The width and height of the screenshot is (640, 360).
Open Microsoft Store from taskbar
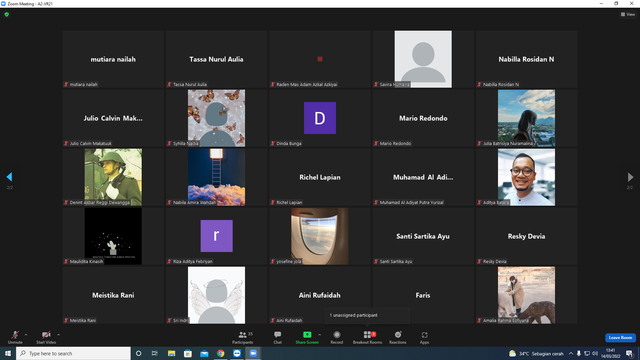(x=188, y=353)
